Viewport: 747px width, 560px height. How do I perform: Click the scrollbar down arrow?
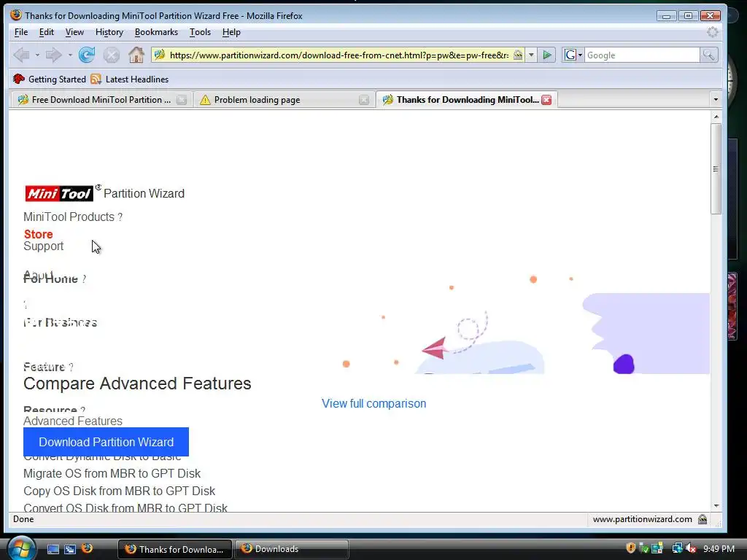(x=716, y=506)
